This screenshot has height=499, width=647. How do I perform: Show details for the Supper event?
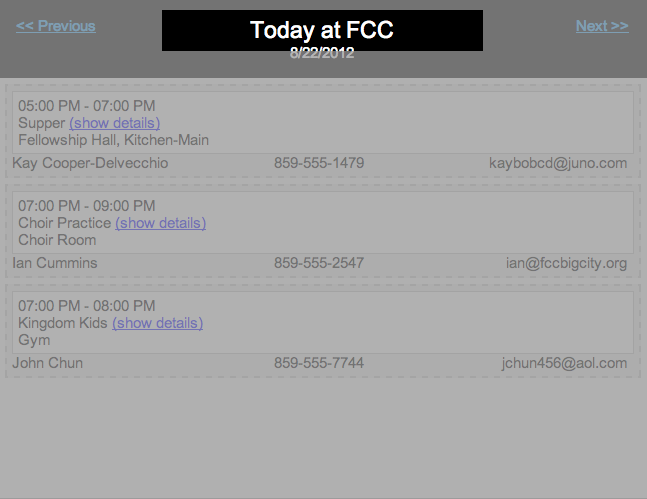(114, 123)
